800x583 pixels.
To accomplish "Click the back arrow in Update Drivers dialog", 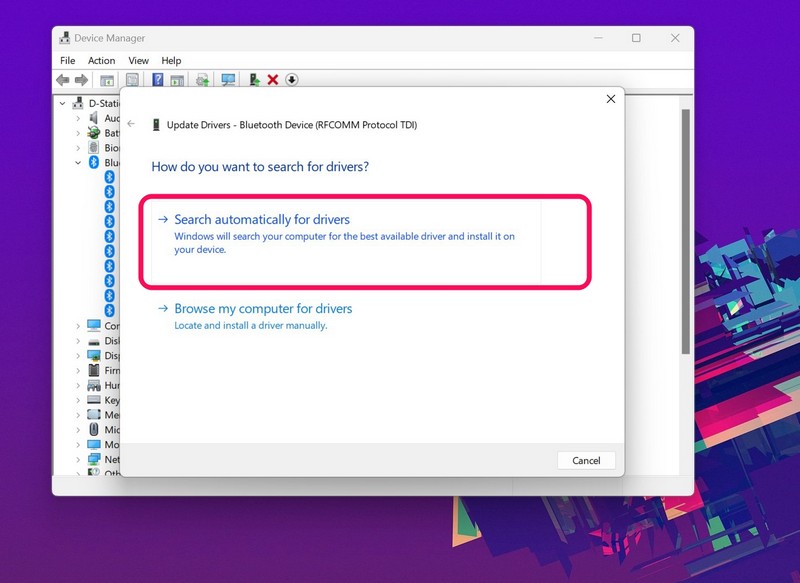I will (x=131, y=125).
